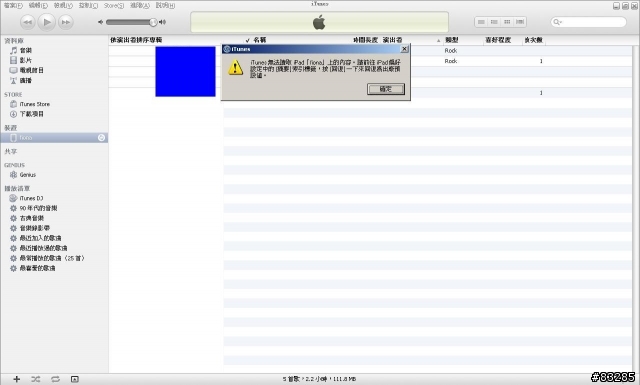
Task: Switch to album list view
Action: 494,22
